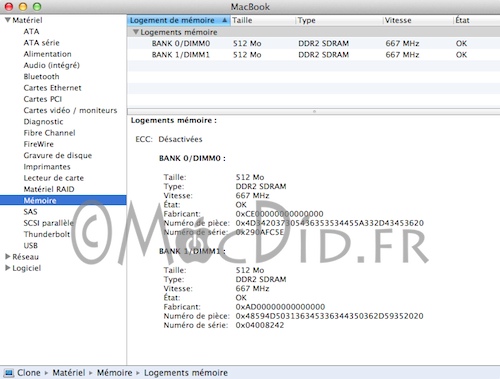Open Lecteur de carte category
500x379 pixels.
53,178
